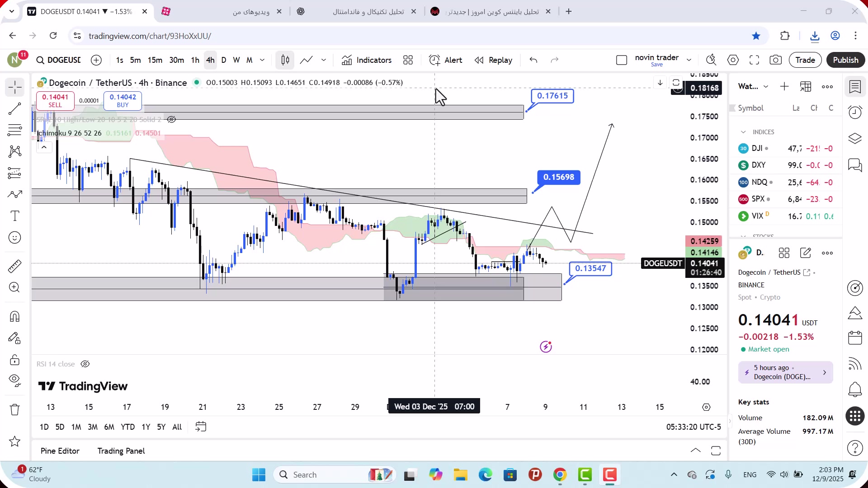Click the Publish button
868x488 pixels.
click(x=845, y=60)
